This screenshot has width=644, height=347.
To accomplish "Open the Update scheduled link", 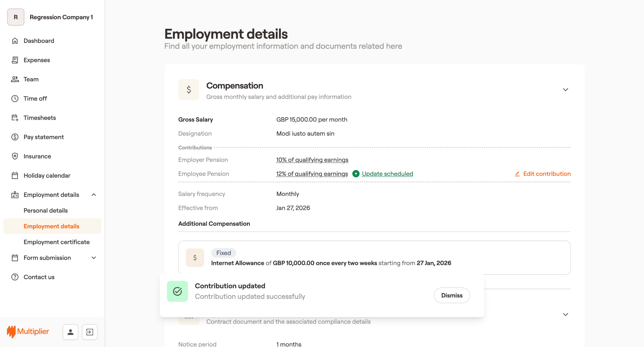I will pos(387,174).
